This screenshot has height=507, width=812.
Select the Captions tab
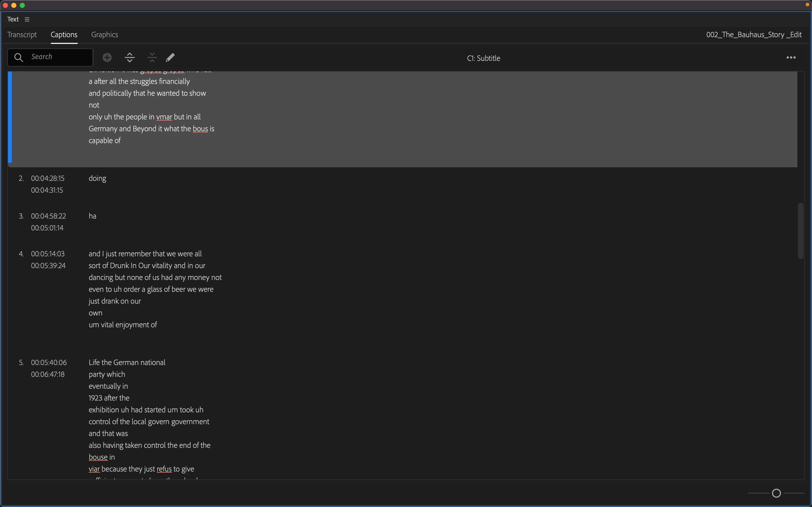64,35
